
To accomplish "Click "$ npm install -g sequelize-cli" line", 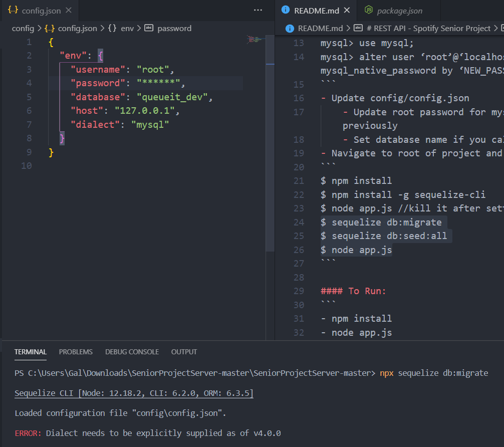I will tap(403, 194).
